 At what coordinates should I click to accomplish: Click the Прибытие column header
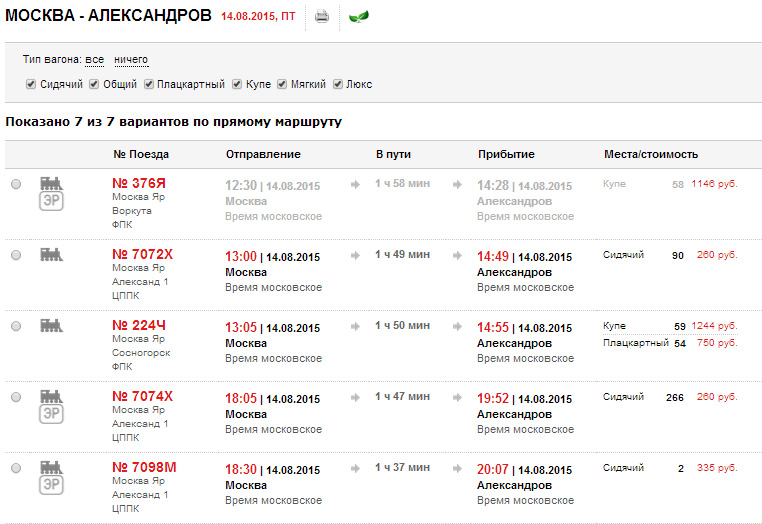pyautogui.click(x=506, y=154)
